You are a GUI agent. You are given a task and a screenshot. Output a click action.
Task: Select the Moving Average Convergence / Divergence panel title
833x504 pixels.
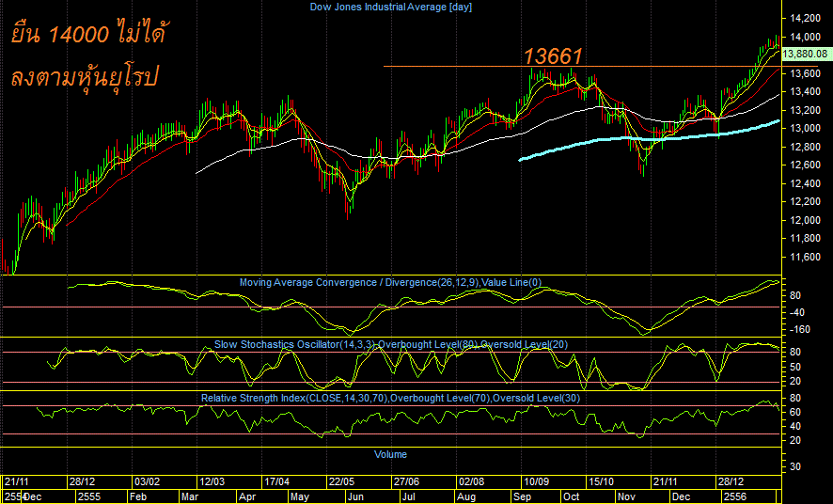[x=390, y=282]
